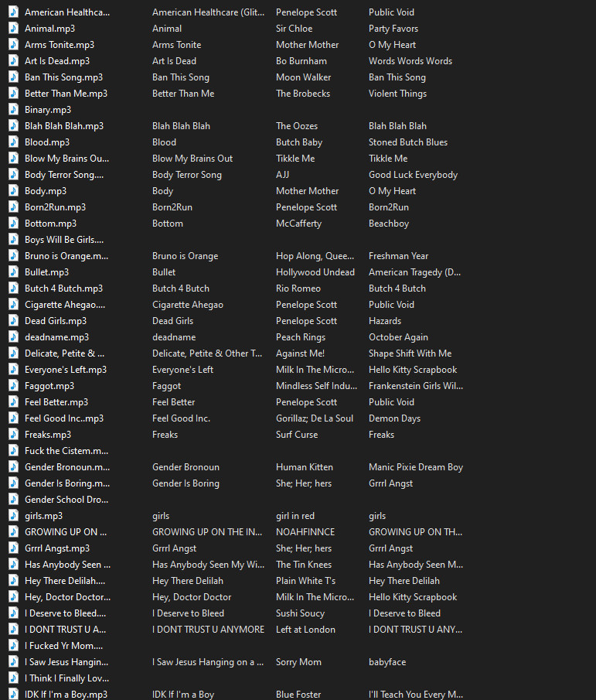Screen dimensions: 596x700
Task: Select the album cell Shape Shift With Me
Action: 410,353
